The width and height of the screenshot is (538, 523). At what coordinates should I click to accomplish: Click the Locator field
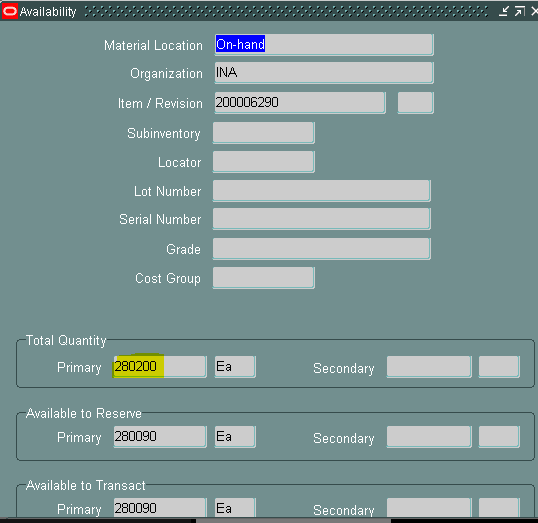(x=264, y=162)
